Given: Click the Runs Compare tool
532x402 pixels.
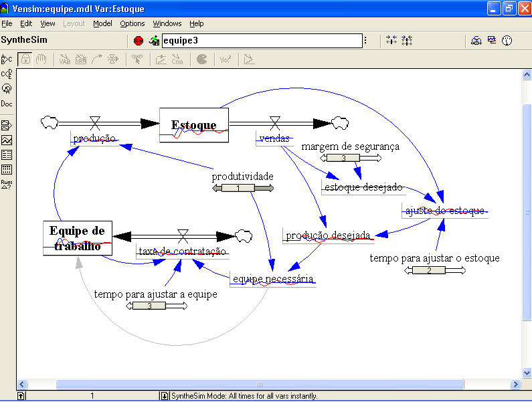Looking at the screenshot, I should point(7,184).
